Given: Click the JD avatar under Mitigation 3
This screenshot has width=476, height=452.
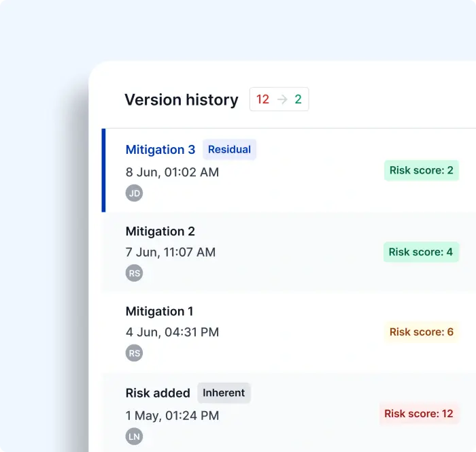Looking at the screenshot, I should [x=135, y=193].
